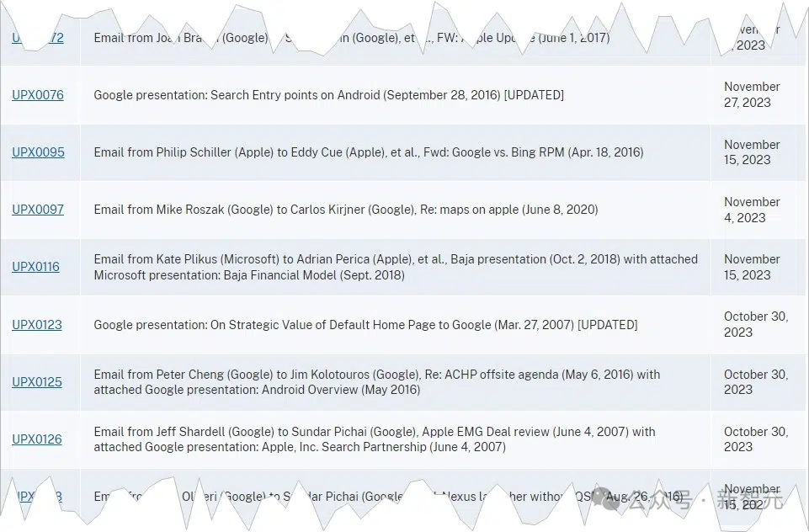Click the date cell in the UPX0126 row
This screenshot has height=532, width=809.
pos(755,439)
